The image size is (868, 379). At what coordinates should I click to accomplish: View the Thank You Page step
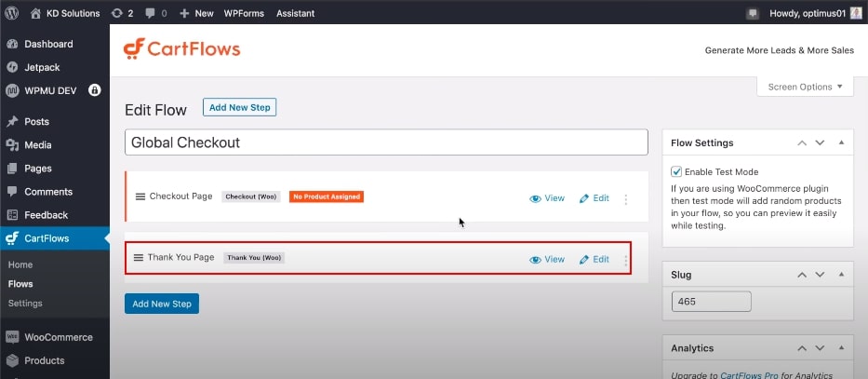[x=547, y=259]
